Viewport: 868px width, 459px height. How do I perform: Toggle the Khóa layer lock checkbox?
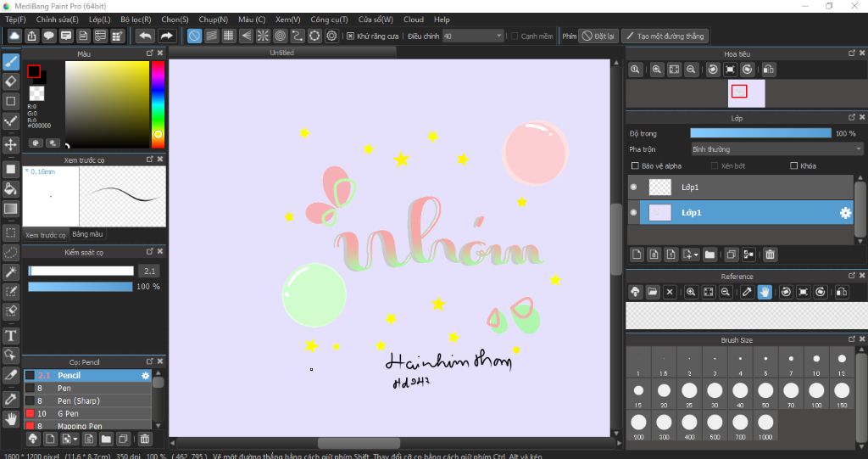pyautogui.click(x=794, y=166)
